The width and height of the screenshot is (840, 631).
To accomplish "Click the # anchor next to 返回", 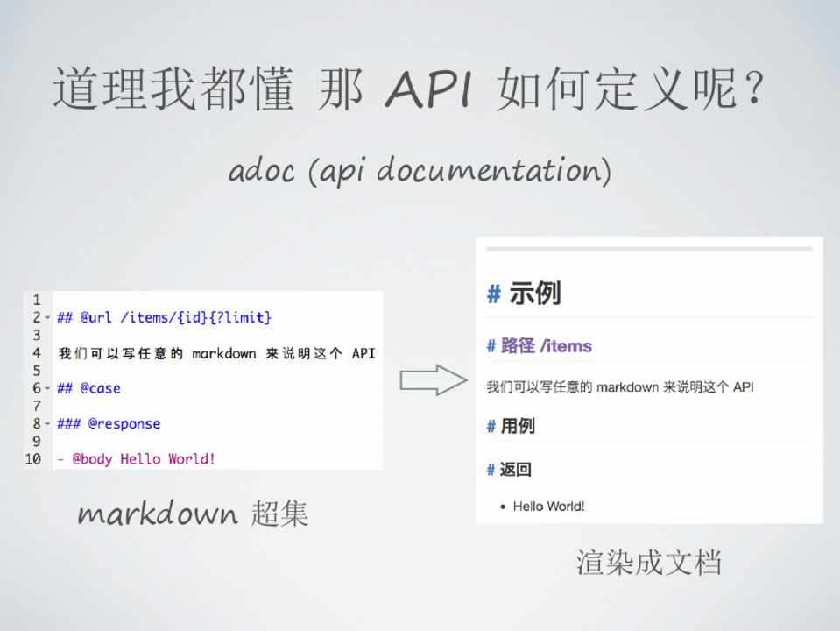I will pos(491,470).
